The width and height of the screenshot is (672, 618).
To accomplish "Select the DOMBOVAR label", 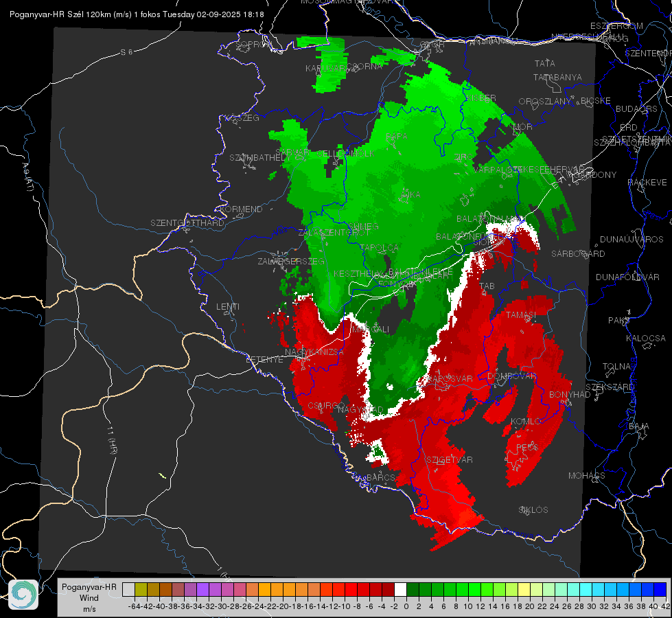I will (511, 376).
